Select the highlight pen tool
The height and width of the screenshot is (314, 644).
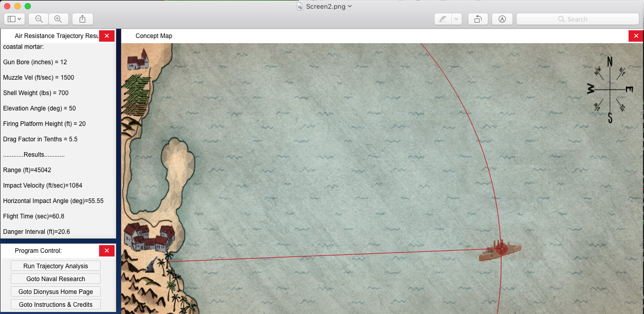point(442,19)
